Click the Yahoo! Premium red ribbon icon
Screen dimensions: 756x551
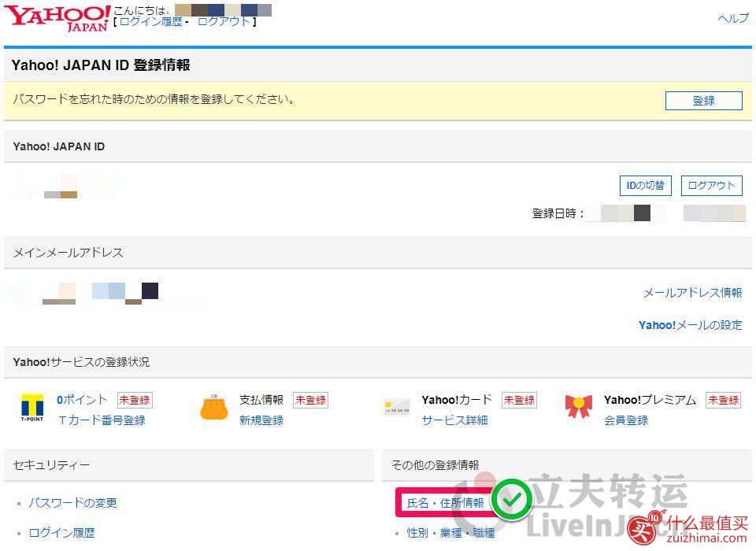579,407
